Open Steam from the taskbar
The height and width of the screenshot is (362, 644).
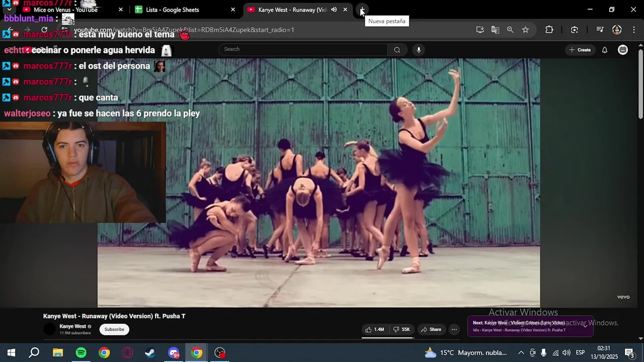[150, 352]
